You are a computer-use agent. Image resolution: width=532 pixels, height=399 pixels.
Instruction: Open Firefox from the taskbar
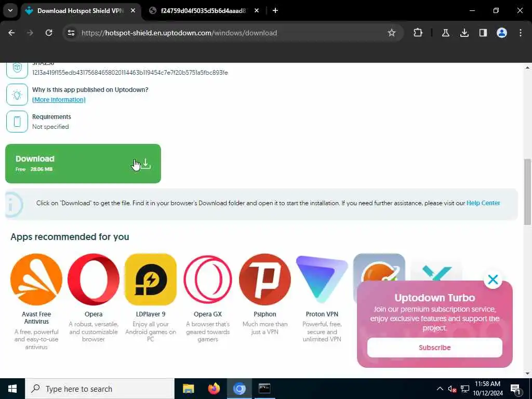coord(214,389)
